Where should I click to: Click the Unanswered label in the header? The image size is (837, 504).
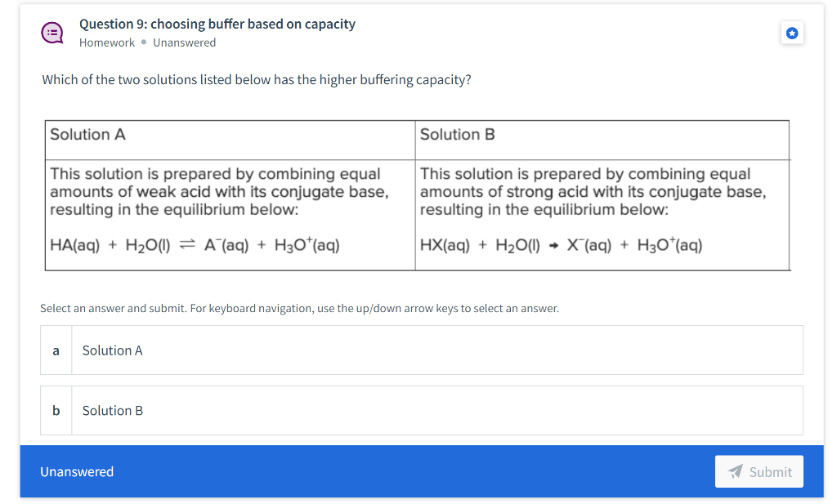(185, 42)
